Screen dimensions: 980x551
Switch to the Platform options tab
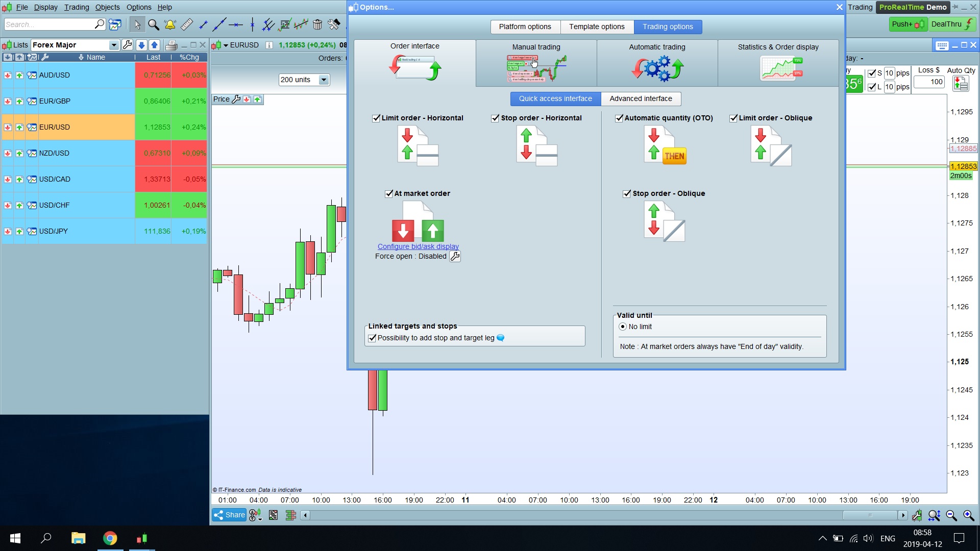525,27
